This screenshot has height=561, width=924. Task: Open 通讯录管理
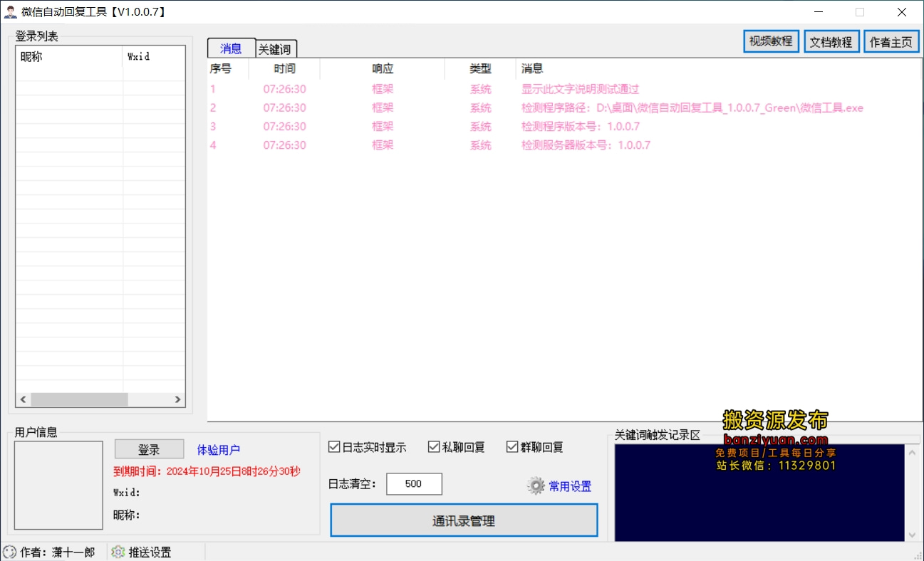tap(464, 520)
